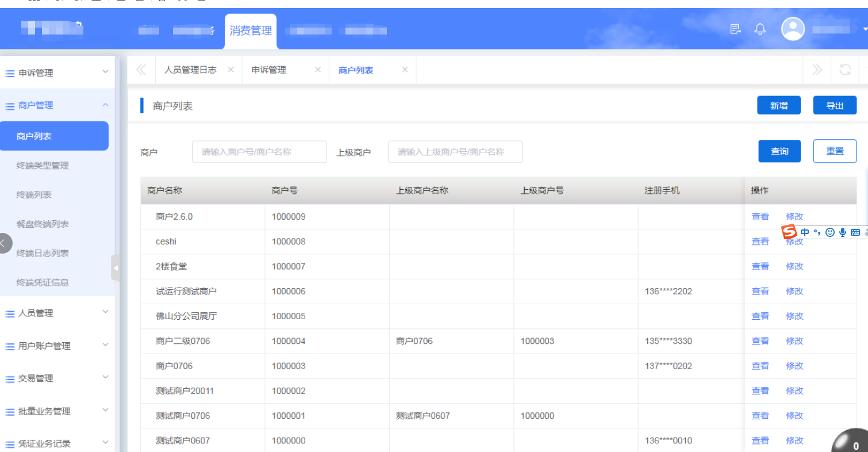View details for 测试商户0607 row 1000000

click(760, 440)
